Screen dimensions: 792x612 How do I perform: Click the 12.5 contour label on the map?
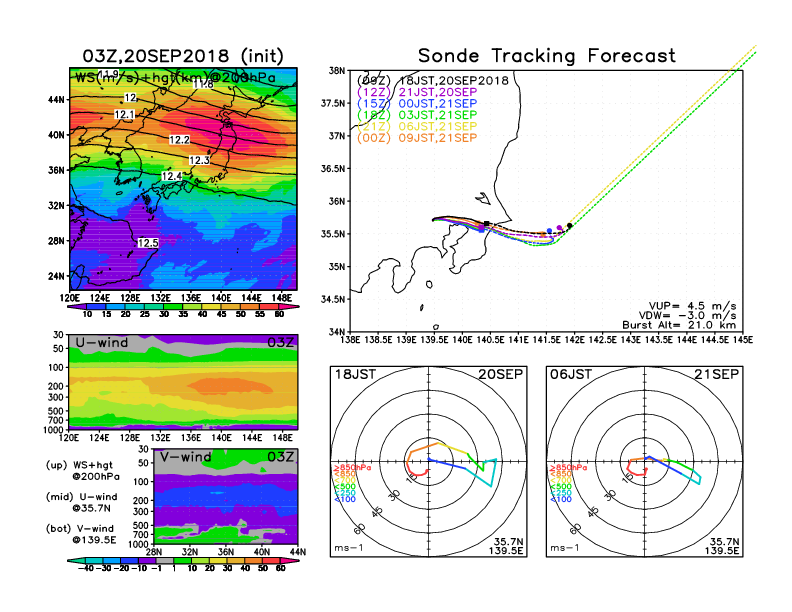coord(148,243)
